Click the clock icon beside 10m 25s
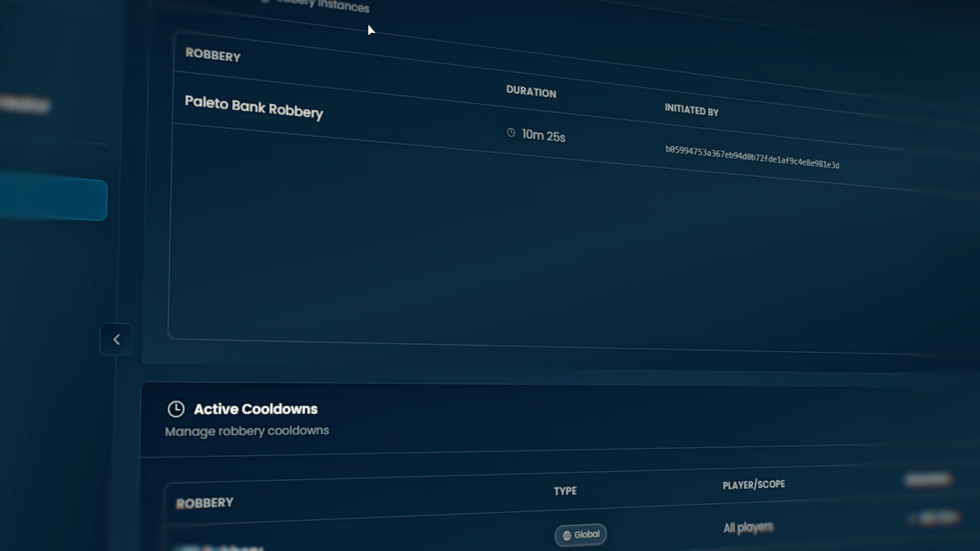The width and height of the screenshot is (980, 551). coord(511,132)
